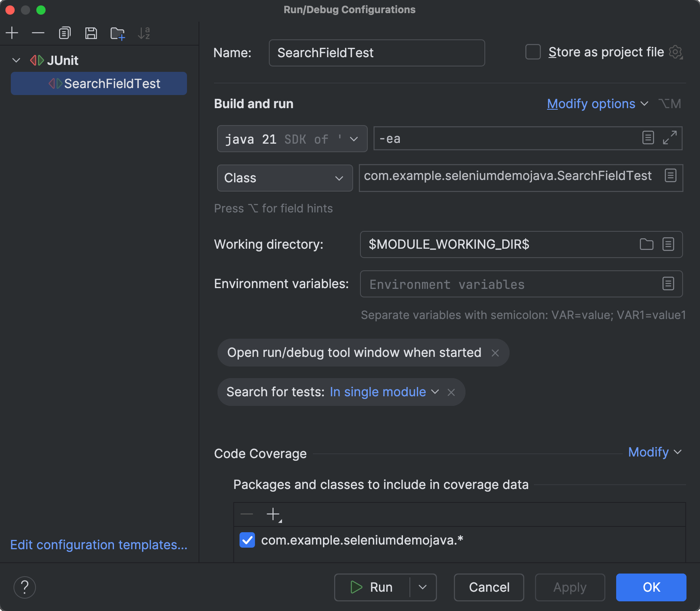The height and width of the screenshot is (611, 700).
Task: Collapse the JUnit configuration group
Action: pos(16,60)
